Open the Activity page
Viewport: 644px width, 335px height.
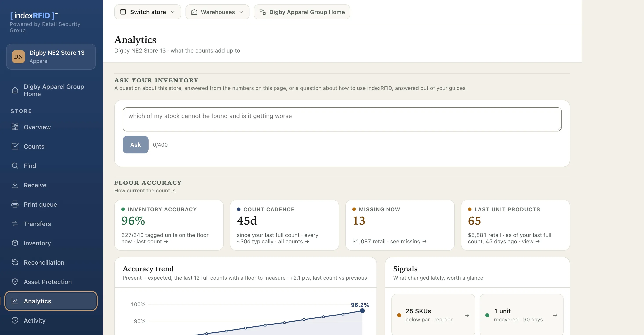tap(51, 320)
